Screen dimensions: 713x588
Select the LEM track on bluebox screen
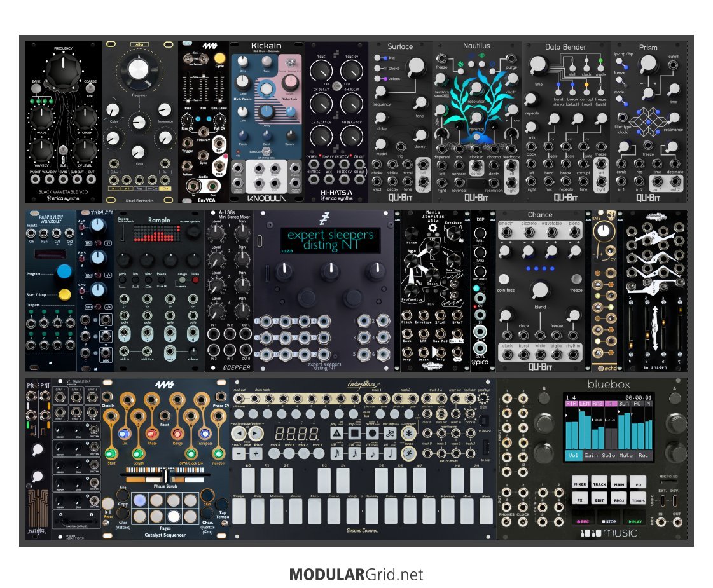585,404
